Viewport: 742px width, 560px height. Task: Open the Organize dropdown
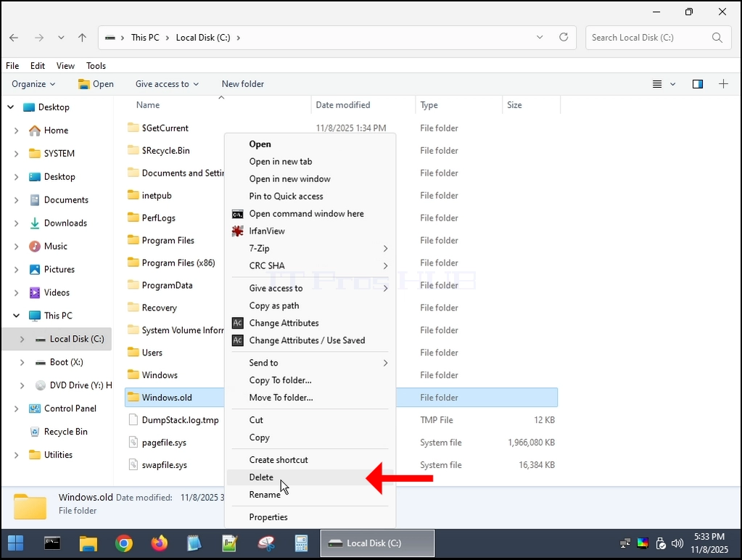(33, 84)
